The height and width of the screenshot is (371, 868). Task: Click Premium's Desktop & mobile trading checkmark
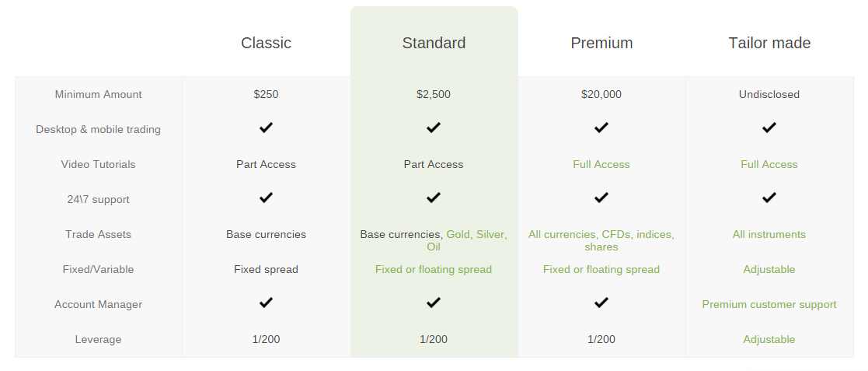point(601,128)
